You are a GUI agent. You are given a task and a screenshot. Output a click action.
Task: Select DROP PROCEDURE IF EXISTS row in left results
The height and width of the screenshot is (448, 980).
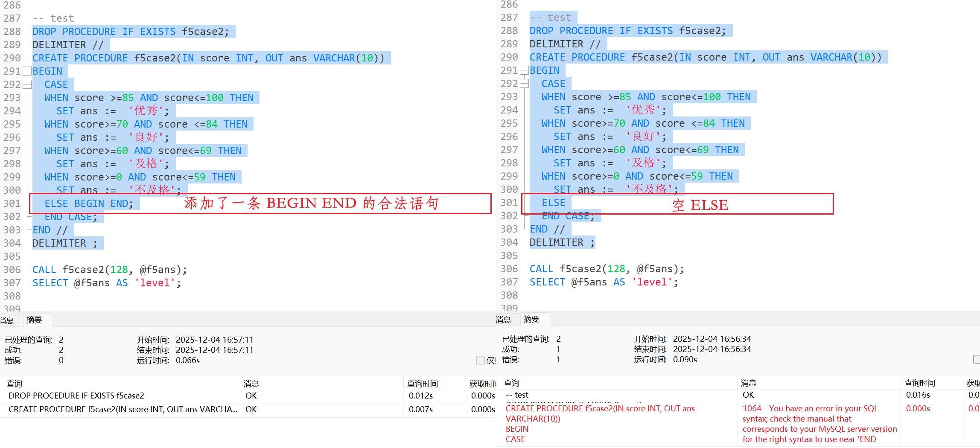(77, 396)
